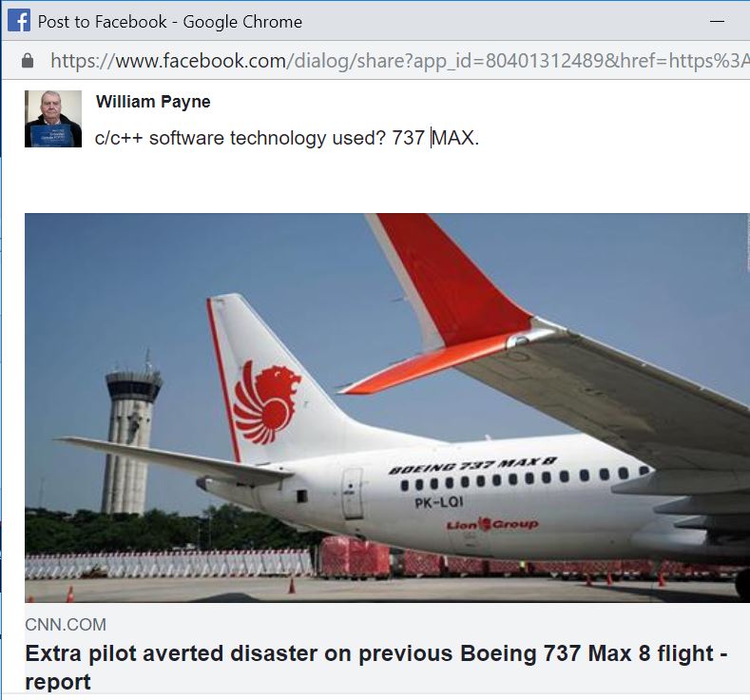Click the word report in headline

tap(58, 682)
